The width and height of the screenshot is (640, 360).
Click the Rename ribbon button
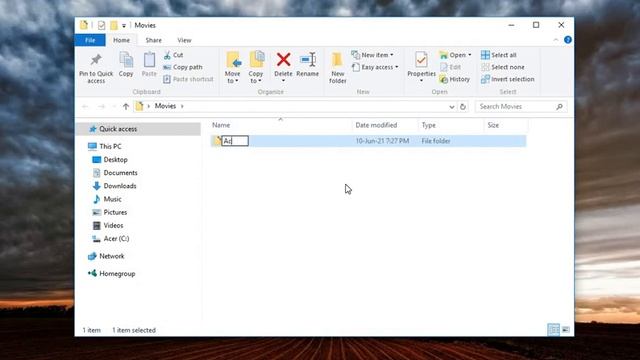[x=308, y=64]
